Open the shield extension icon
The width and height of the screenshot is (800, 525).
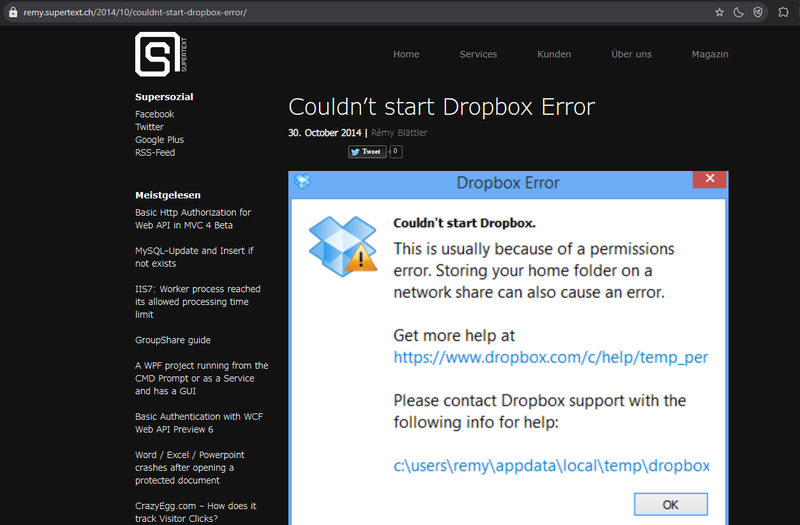coord(758,12)
